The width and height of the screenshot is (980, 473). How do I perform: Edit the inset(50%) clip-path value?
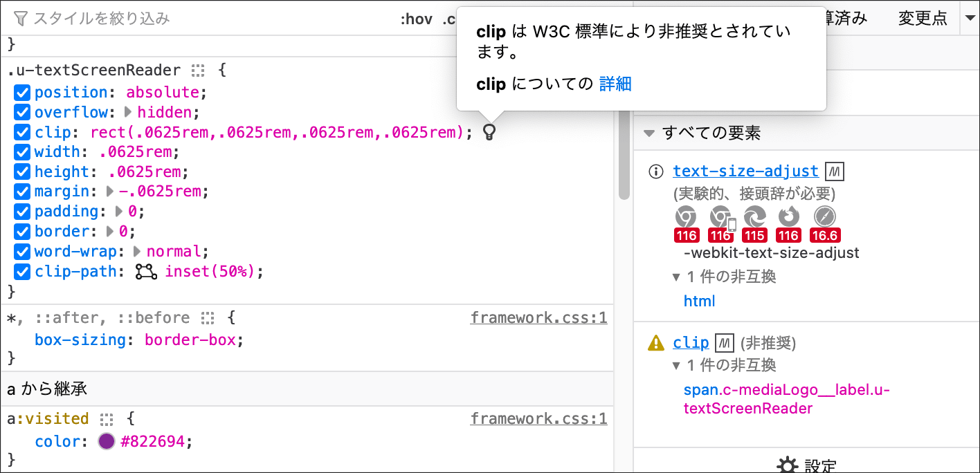pyautogui.click(x=210, y=272)
